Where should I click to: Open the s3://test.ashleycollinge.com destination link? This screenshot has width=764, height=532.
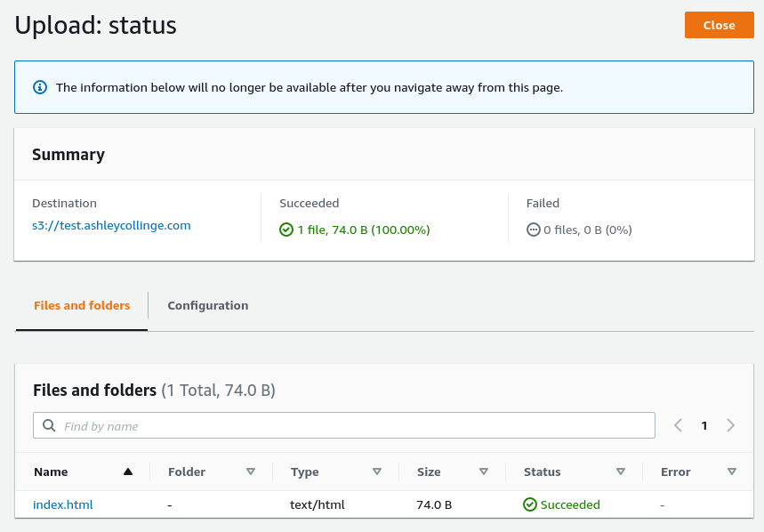point(111,225)
